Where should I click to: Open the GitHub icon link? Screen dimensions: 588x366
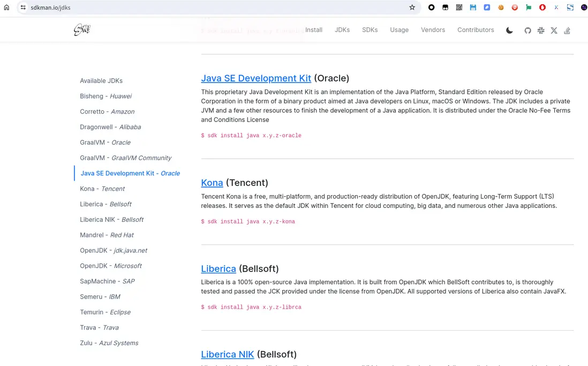527,31
